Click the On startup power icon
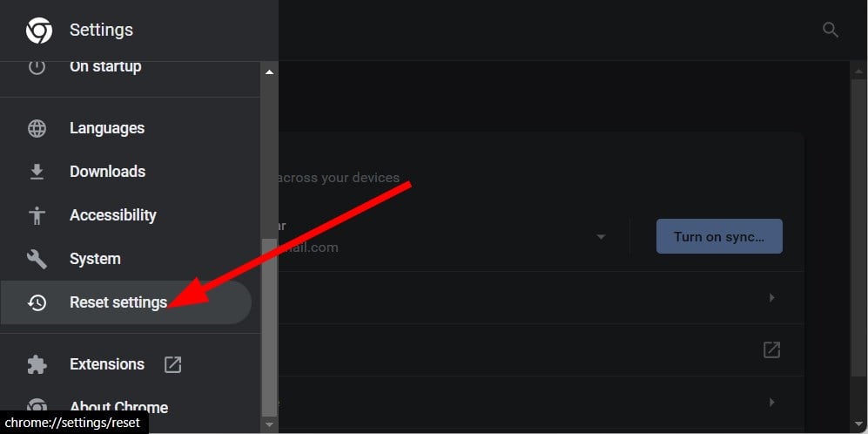The width and height of the screenshot is (868, 434). [37, 66]
